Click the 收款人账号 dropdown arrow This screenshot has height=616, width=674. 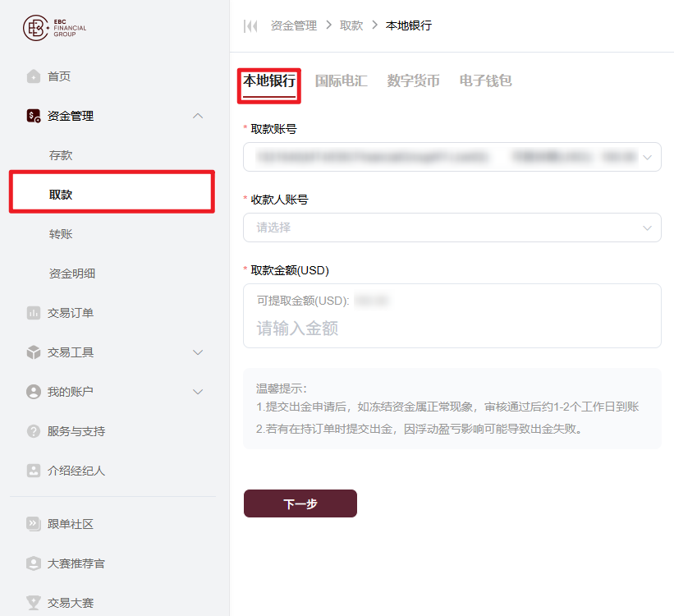coord(648,228)
